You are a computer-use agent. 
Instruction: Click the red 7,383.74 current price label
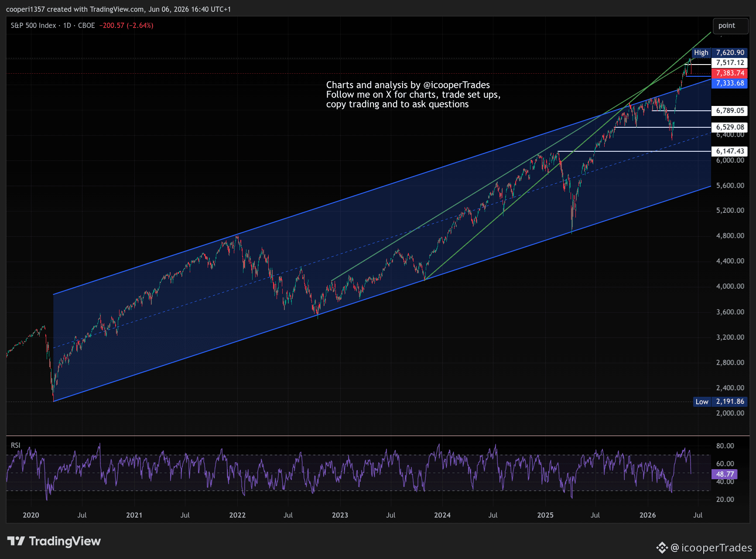(730, 73)
